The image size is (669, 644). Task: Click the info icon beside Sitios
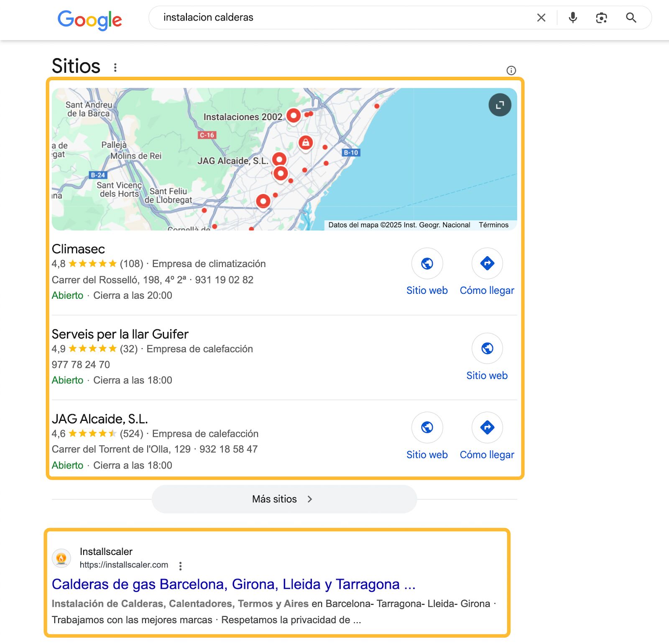point(511,70)
